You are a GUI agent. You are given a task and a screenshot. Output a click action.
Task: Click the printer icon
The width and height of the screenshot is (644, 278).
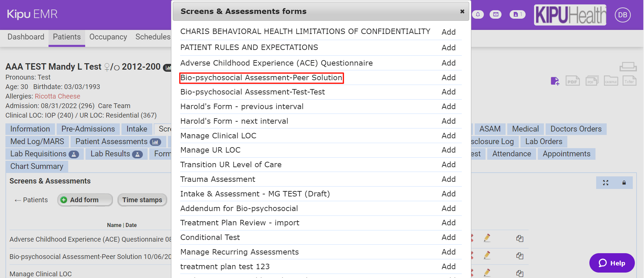pos(628,66)
